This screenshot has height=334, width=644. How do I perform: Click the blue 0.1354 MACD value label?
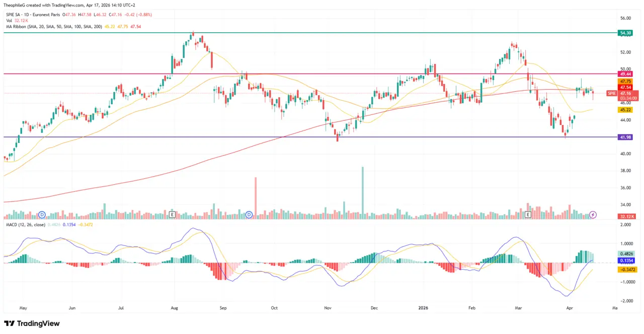[626, 260]
